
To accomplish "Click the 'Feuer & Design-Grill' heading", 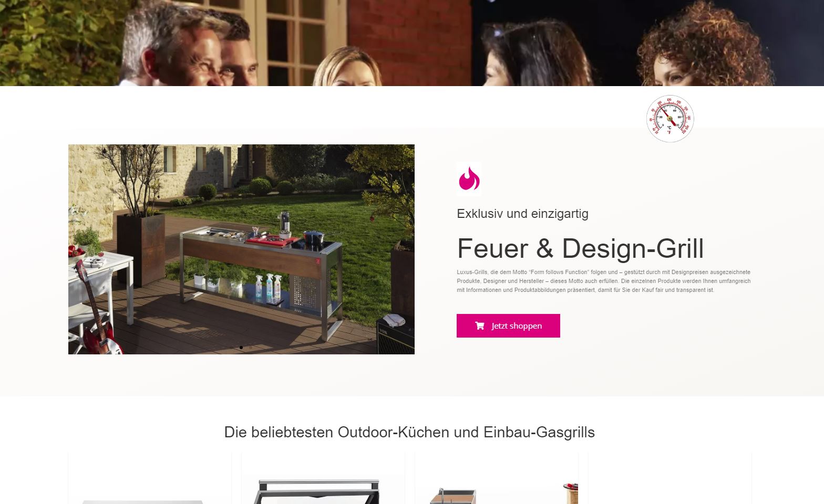I will [580, 248].
